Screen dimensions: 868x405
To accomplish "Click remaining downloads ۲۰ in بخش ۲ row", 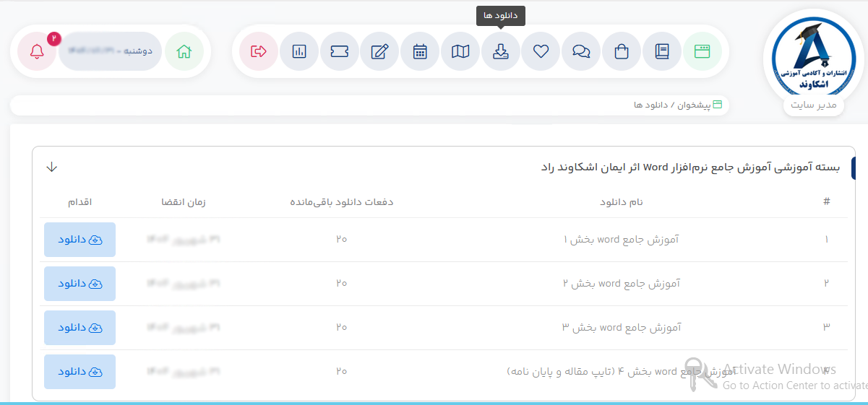I will tap(342, 284).
